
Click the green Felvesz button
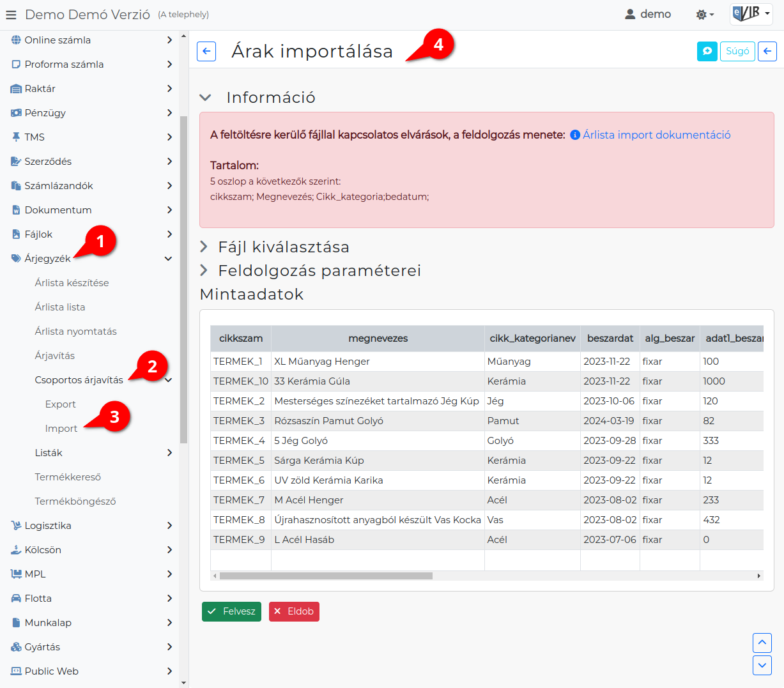[231, 611]
